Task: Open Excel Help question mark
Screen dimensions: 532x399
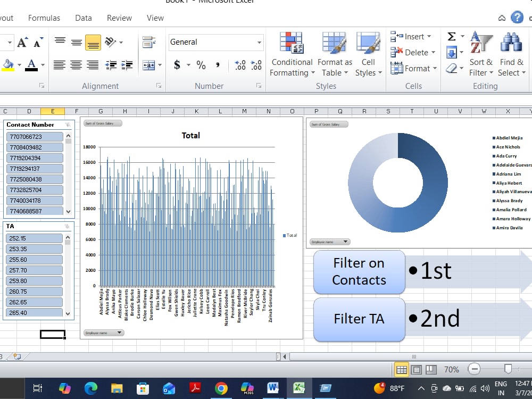Action: [517, 17]
